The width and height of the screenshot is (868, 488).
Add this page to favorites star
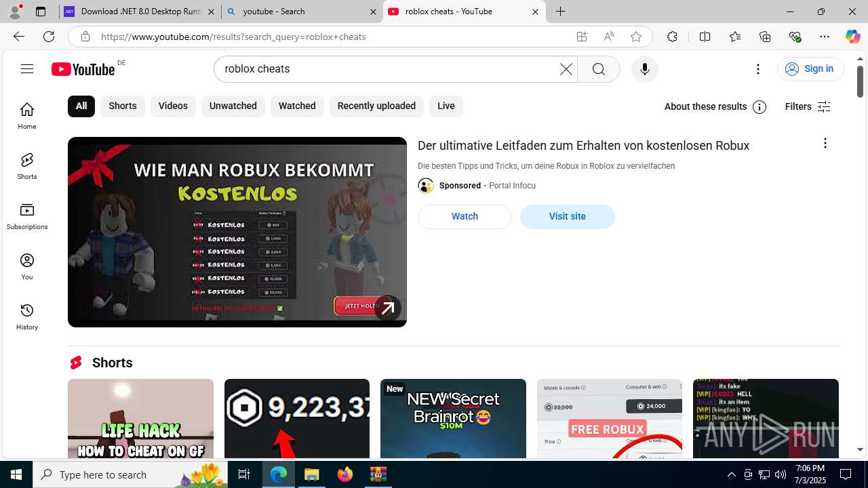(x=636, y=37)
